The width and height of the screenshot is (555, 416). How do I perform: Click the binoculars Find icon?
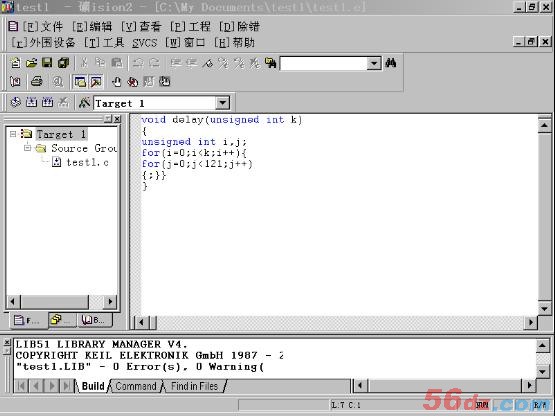coord(391,63)
